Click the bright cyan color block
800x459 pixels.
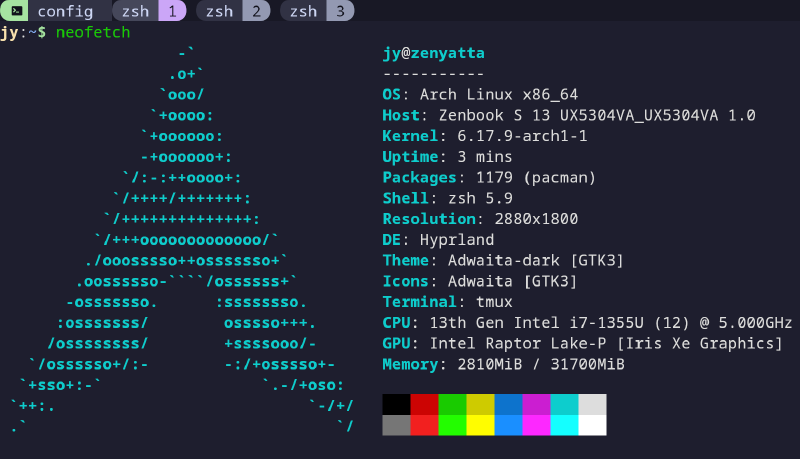tap(564, 425)
